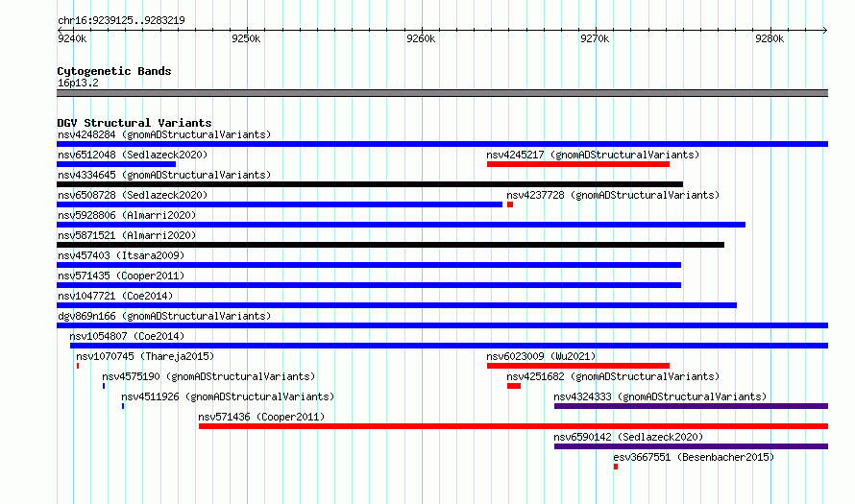Click the nsv571435 blue bar
This screenshot has width=855, height=504.
click(369, 285)
